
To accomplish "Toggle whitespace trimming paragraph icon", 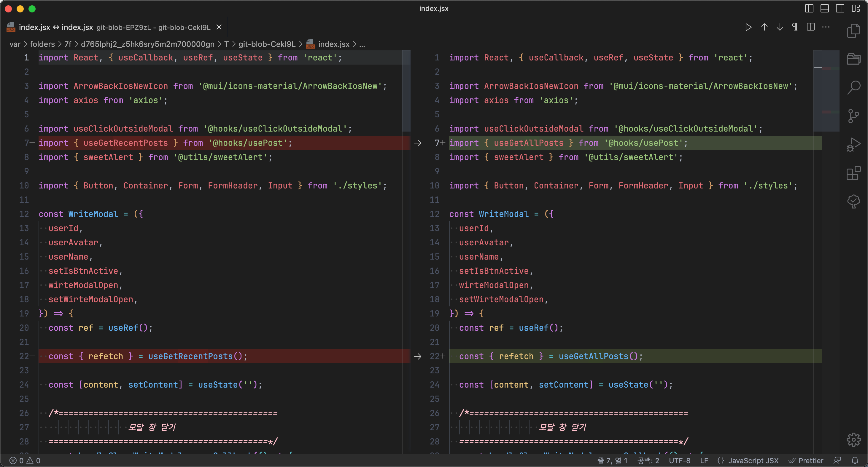I will point(795,27).
